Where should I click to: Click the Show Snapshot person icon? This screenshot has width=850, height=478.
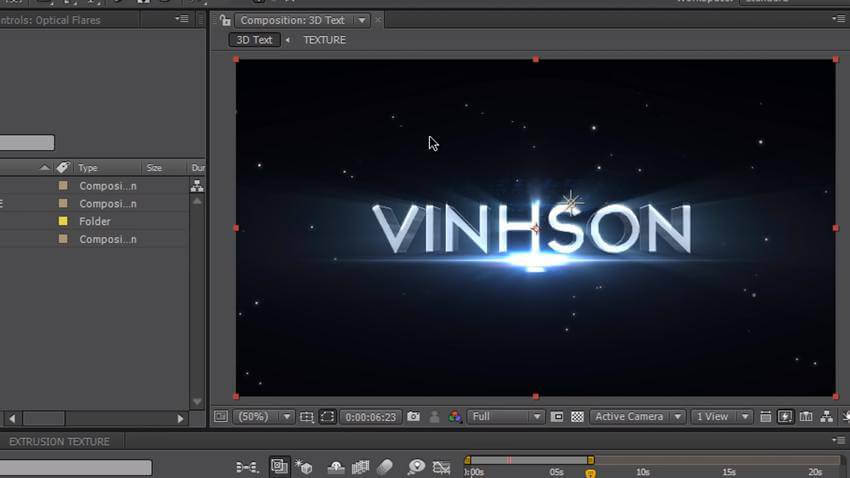coord(434,416)
